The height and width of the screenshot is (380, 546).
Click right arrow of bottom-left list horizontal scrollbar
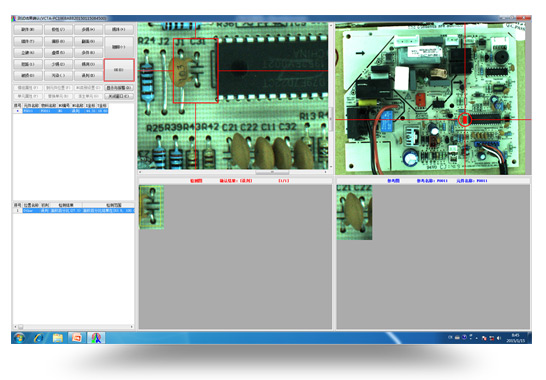(132, 327)
